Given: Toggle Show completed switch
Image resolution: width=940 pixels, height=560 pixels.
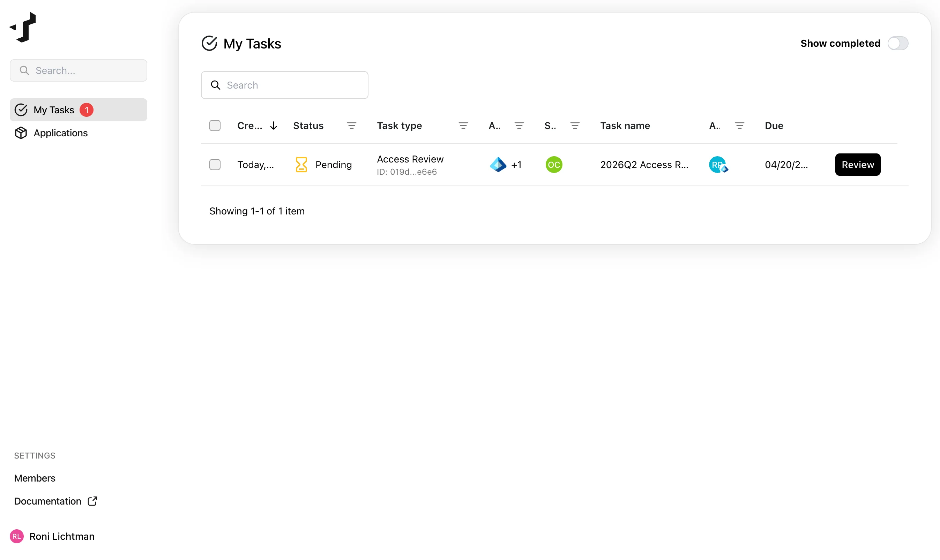Looking at the screenshot, I should (898, 43).
